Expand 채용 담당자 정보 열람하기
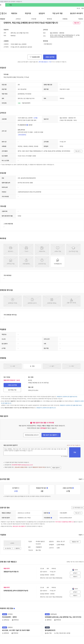84x644 pixels. pos(51,435)
